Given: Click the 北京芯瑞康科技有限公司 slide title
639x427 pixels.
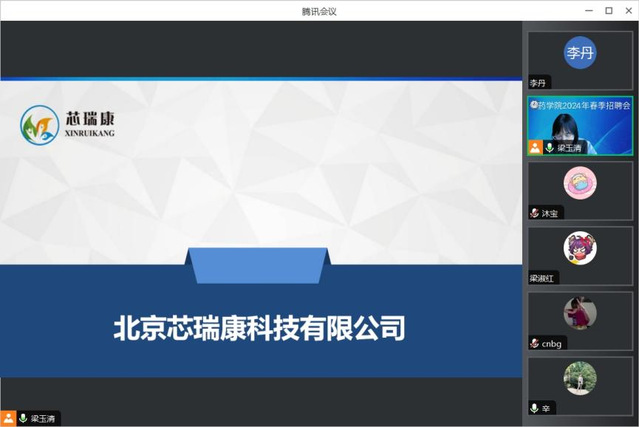Looking at the screenshot, I should pos(260,328).
